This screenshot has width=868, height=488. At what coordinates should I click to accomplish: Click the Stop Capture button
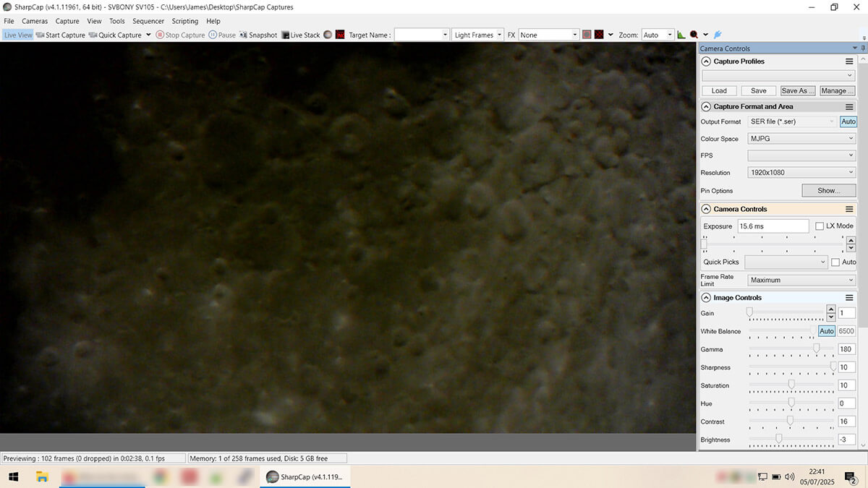click(x=180, y=35)
